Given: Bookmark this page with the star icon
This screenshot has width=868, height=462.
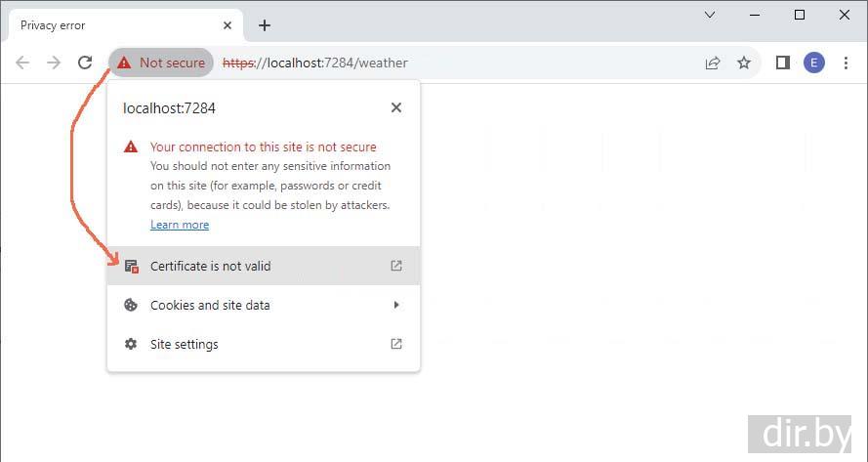Looking at the screenshot, I should 744,63.
